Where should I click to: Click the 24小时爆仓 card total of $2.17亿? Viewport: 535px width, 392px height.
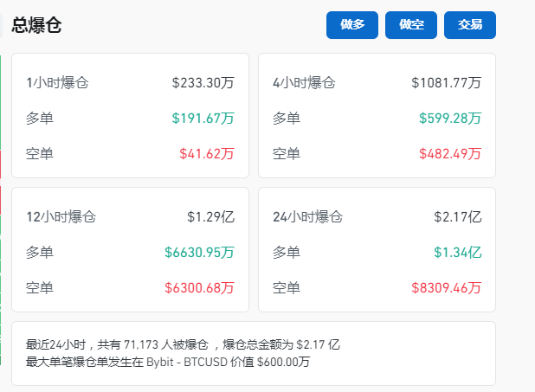click(x=458, y=216)
